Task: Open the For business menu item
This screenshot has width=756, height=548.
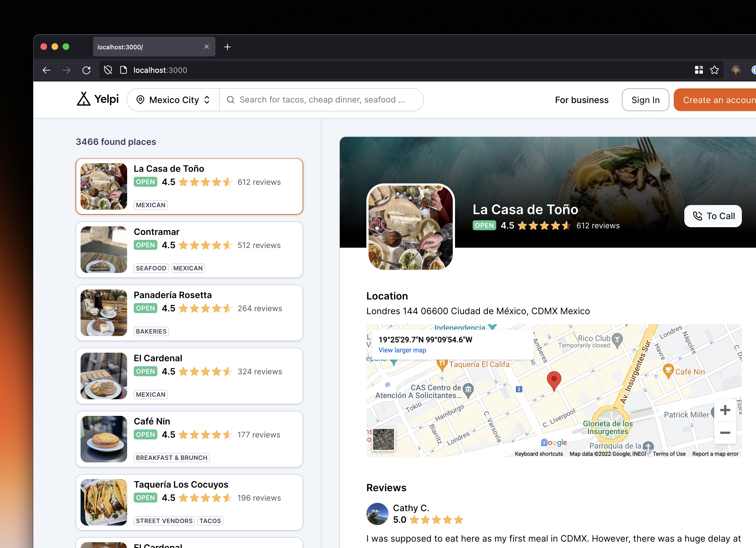Action: [x=581, y=100]
